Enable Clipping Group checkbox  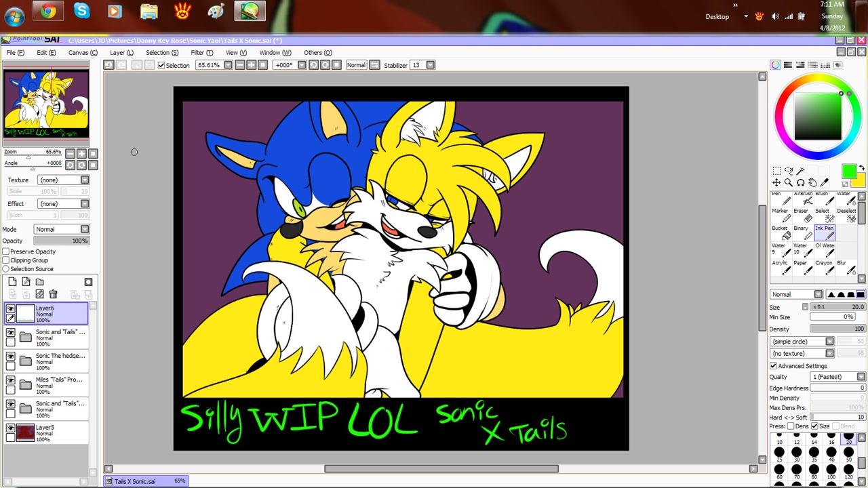[6, 260]
